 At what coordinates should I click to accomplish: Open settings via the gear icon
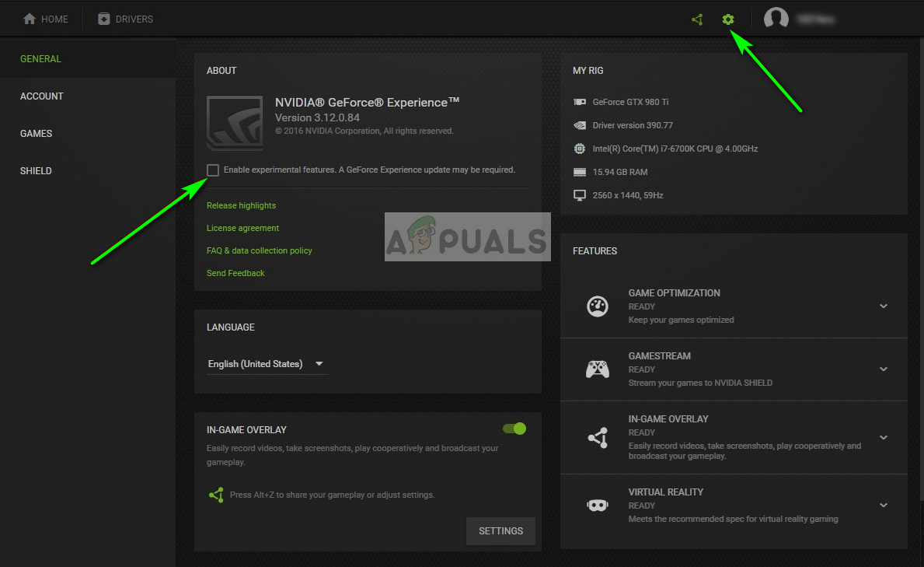(727, 19)
